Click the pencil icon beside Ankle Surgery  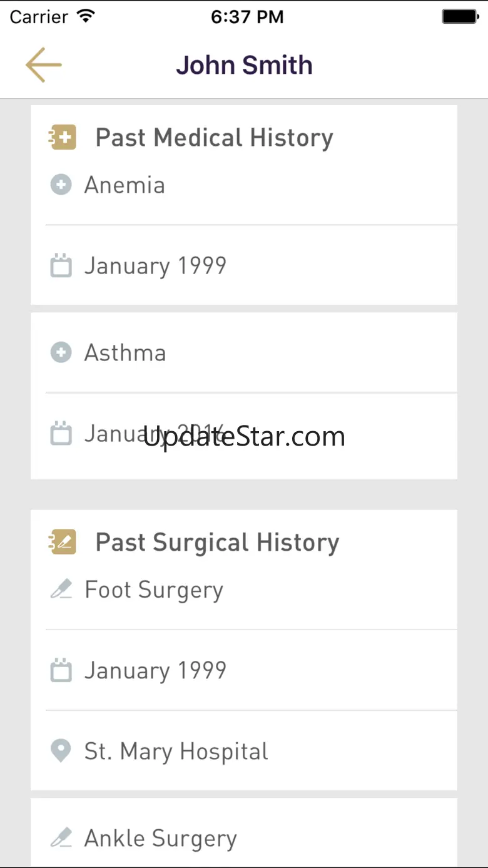pyautogui.click(x=61, y=838)
